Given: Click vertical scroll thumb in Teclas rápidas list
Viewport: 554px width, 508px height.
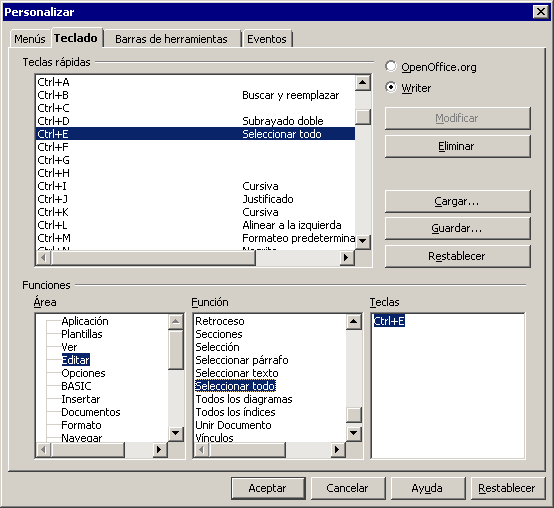Looking at the screenshot, I should coord(363,117).
